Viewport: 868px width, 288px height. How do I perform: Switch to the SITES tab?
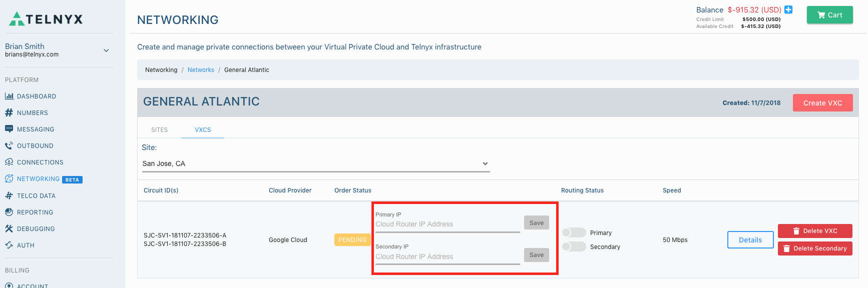coord(159,129)
